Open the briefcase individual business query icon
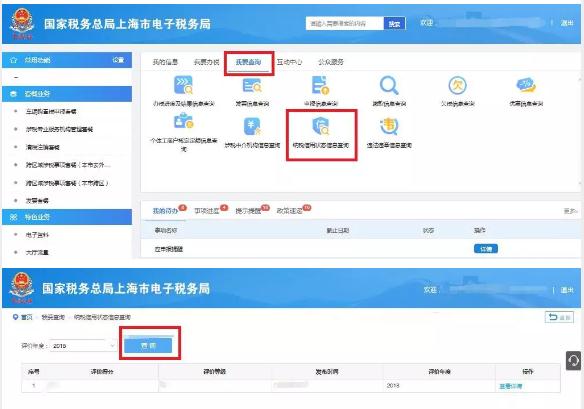584x409 pixels. (x=183, y=121)
